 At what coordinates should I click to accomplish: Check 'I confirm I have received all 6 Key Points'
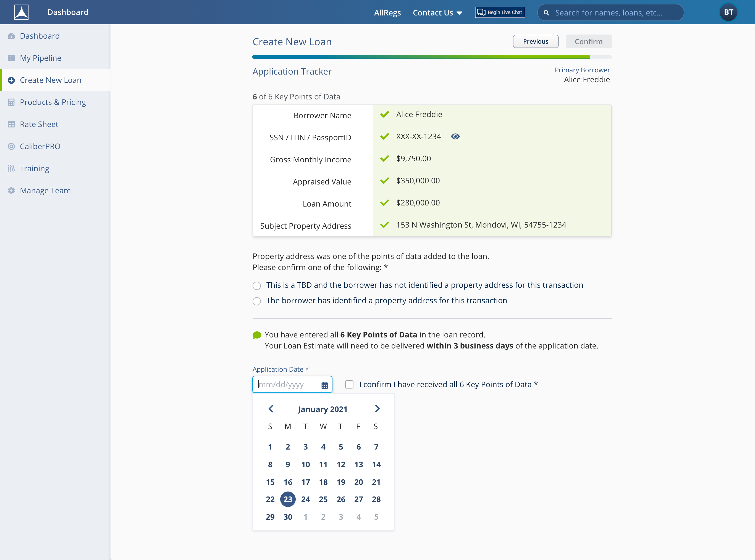click(x=349, y=384)
